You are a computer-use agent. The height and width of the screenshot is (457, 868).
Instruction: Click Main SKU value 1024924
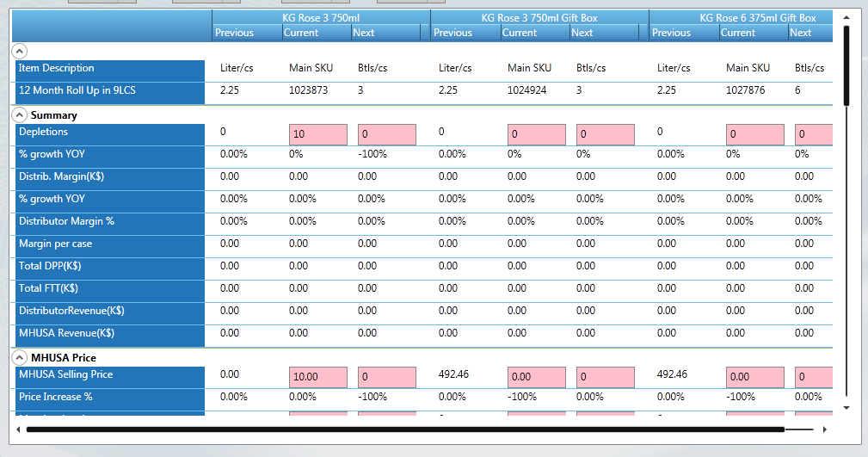pyautogui.click(x=527, y=90)
